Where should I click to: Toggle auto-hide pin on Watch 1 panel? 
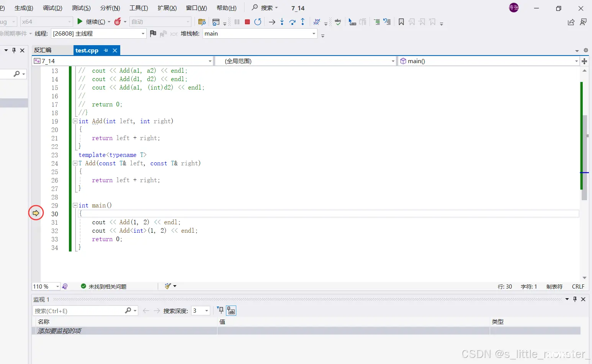click(x=575, y=299)
